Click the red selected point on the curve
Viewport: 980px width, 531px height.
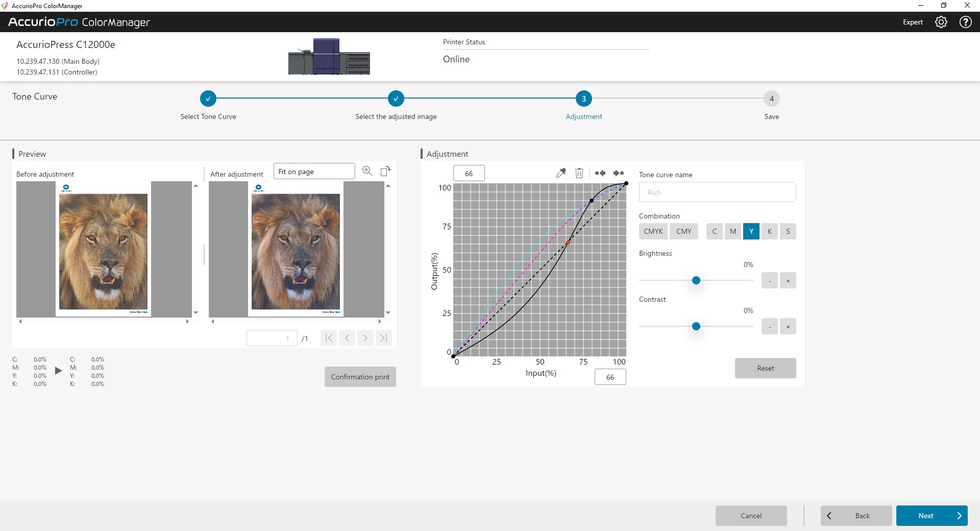point(568,243)
